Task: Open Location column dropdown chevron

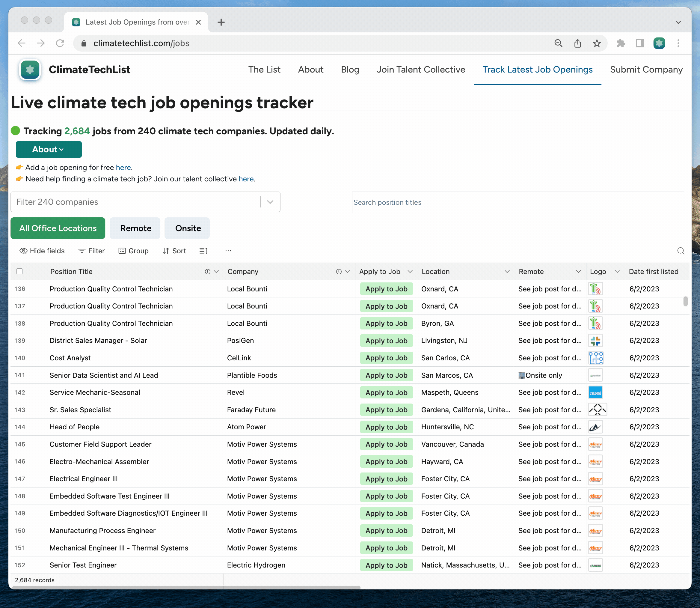Action: pyautogui.click(x=507, y=271)
